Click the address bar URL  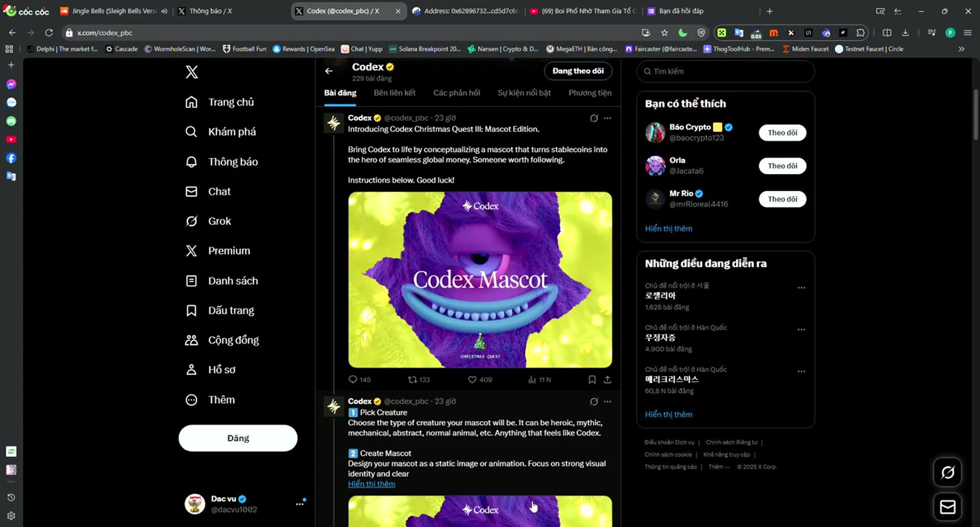[x=105, y=33]
